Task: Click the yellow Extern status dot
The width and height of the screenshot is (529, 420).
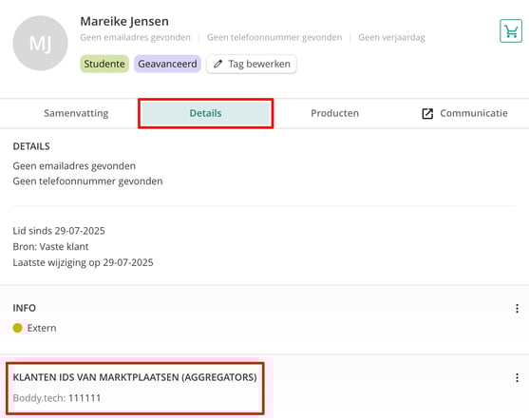Action: (17, 328)
